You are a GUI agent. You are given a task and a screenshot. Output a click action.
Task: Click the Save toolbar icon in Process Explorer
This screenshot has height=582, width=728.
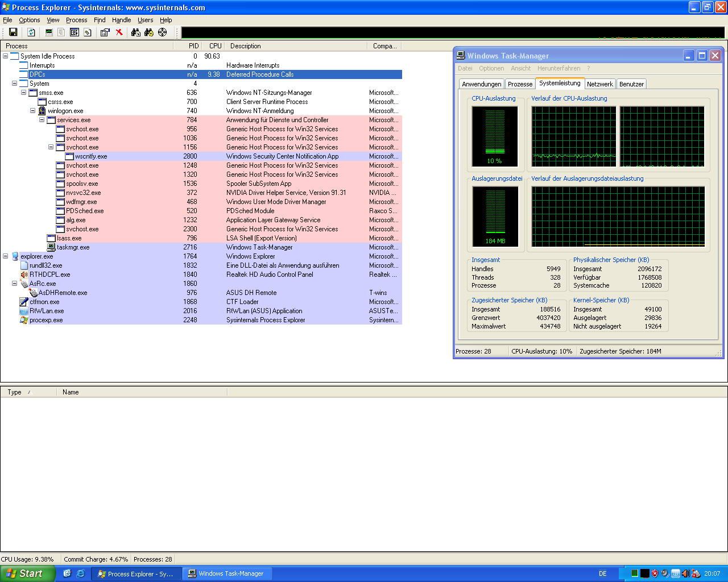[13, 32]
